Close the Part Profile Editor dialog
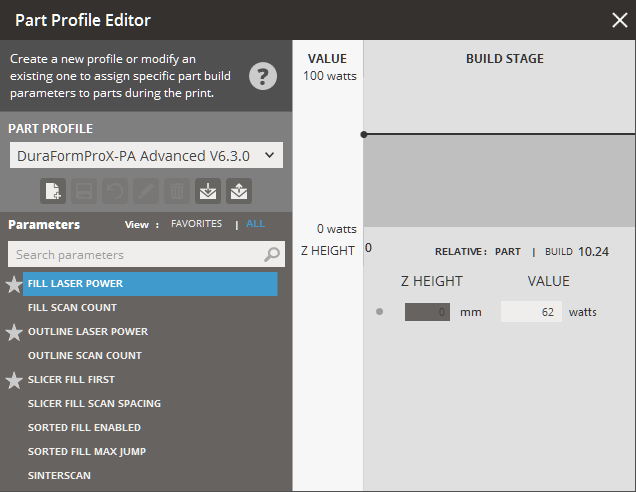Viewport: 636px width, 492px height. (x=620, y=20)
